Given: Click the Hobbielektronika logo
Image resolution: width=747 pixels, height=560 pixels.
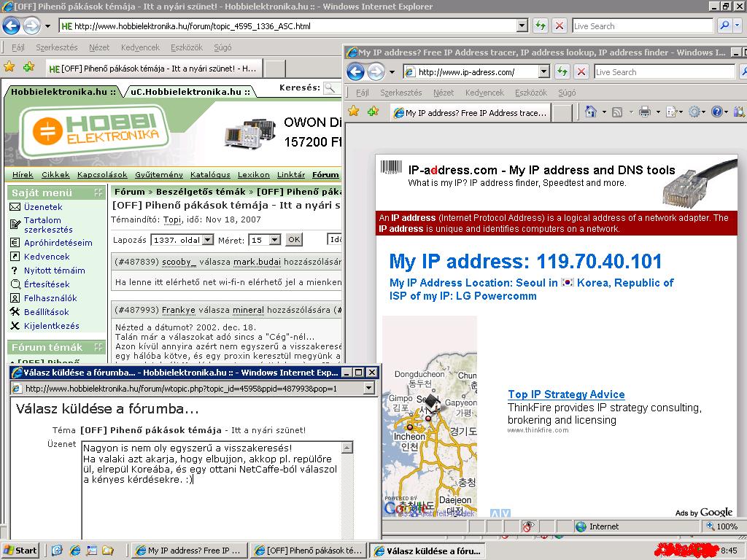Looking at the screenshot, I should pyautogui.click(x=94, y=131).
